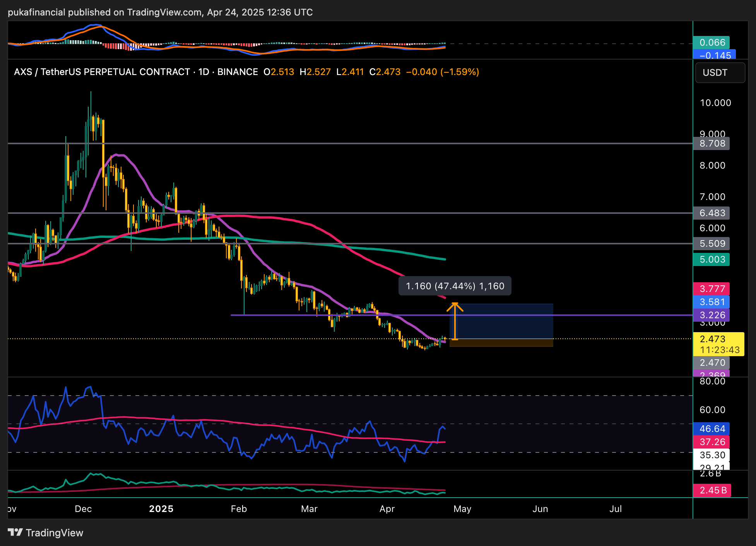
Task: Select the May label on time axis
Action: click(462, 509)
